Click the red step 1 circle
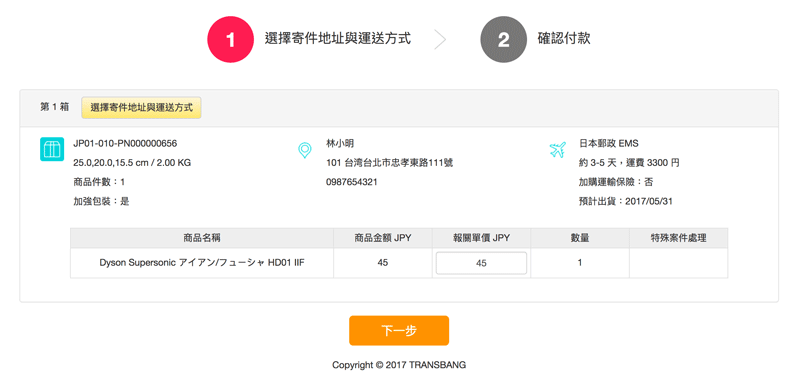Screen dimensions: 800x380 click(230, 40)
